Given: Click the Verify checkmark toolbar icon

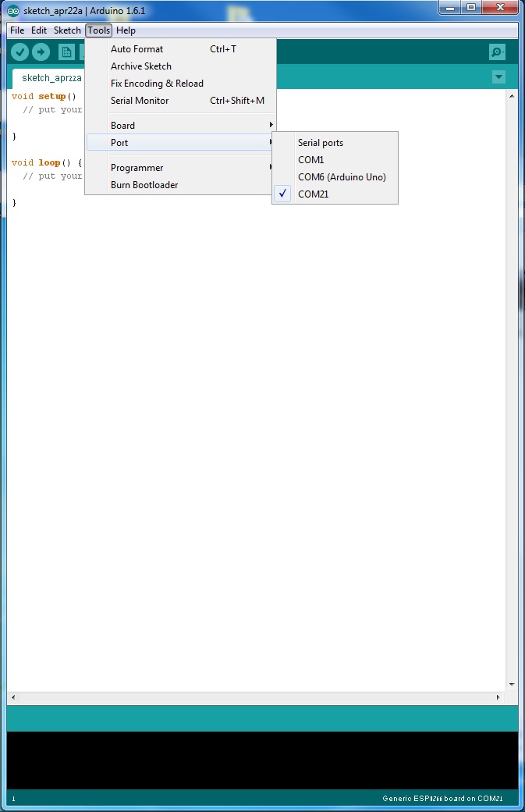Looking at the screenshot, I should (x=20, y=52).
